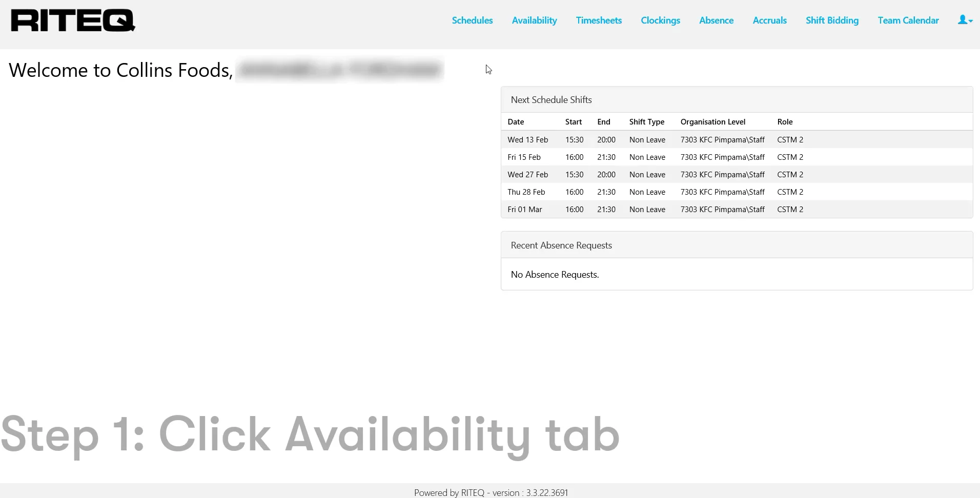980x498 pixels.
Task: Click the Powered by RITEQ version footer text
Action: coord(491,492)
